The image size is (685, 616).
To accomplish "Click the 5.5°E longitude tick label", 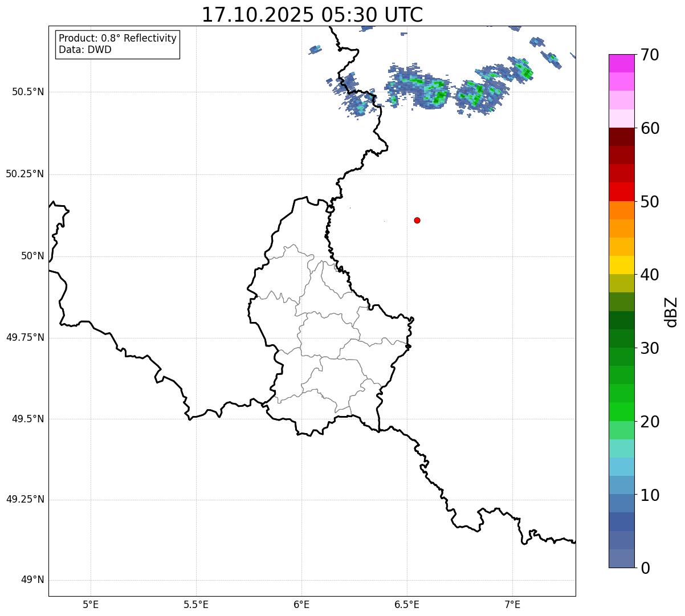I will pyautogui.click(x=196, y=604).
